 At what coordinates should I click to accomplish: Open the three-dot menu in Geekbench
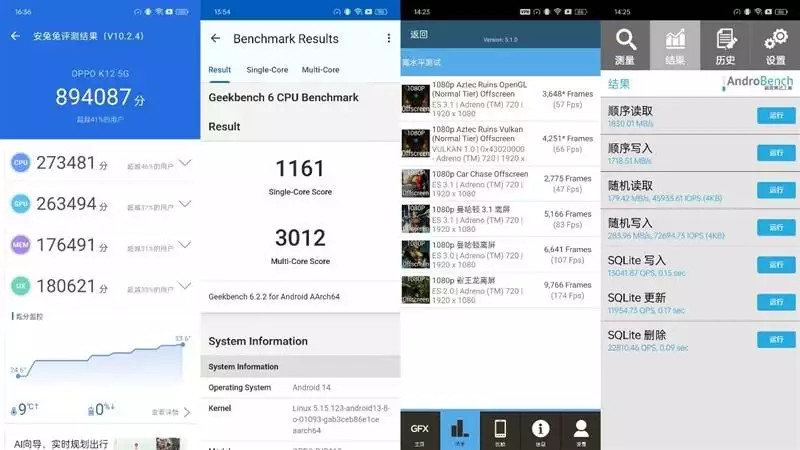(389, 38)
